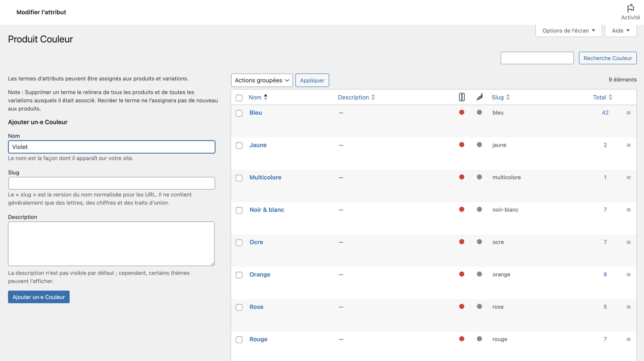644x361 pixels.
Task: Focus the Slug text field
Action: (112, 183)
